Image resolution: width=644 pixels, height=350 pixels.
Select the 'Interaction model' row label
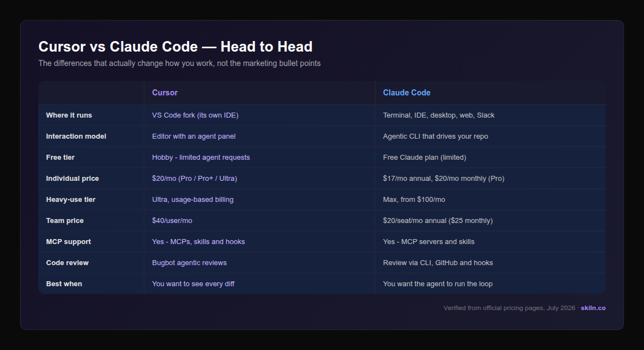pyautogui.click(x=76, y=136)
